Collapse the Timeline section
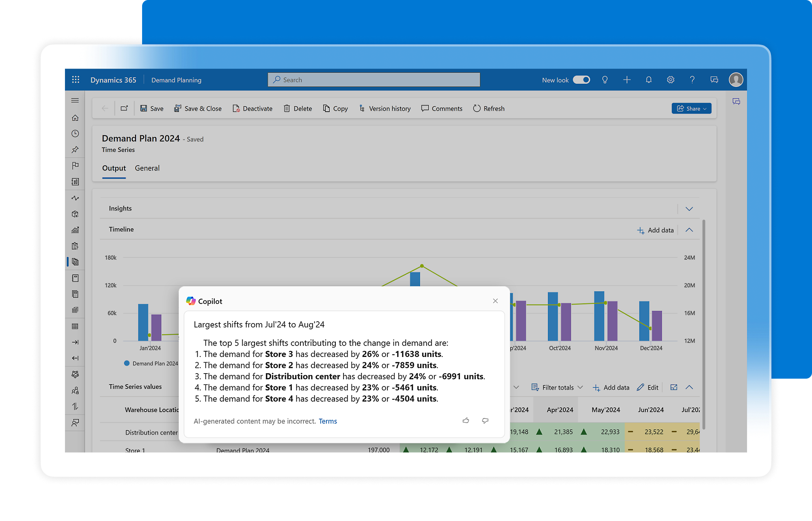Viewport: 812px width, 521px height. (x=689, y=229)
